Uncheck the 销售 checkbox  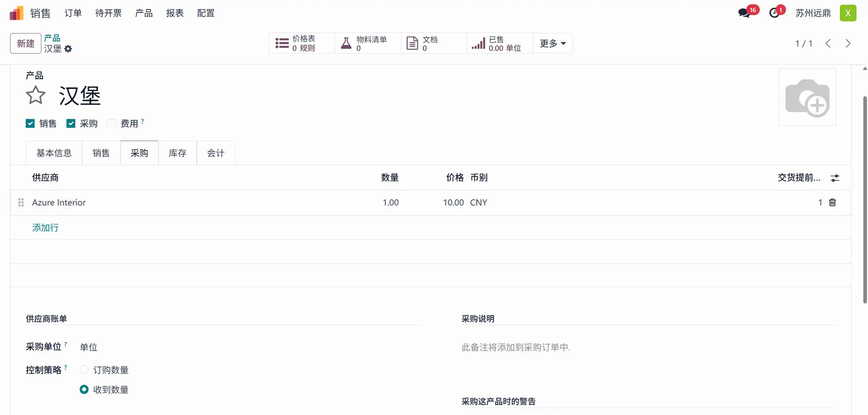tap(30, 123)
